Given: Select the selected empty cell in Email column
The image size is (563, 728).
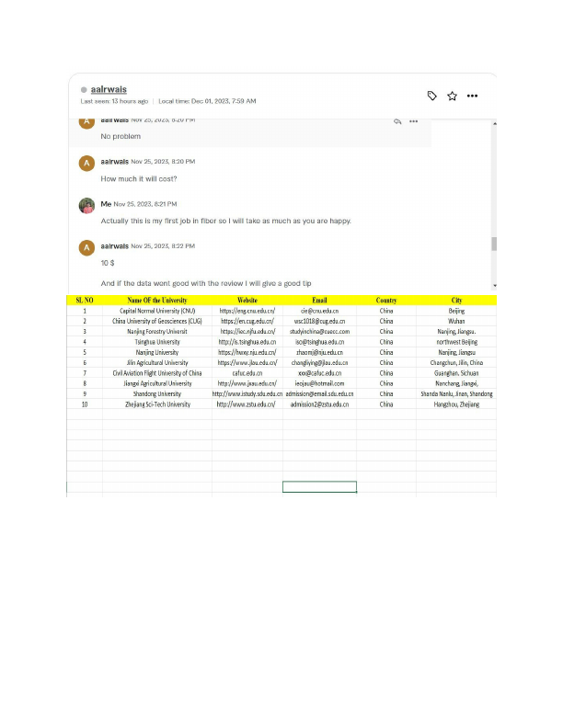Looking at the screenshot, I should click(319, 486).
